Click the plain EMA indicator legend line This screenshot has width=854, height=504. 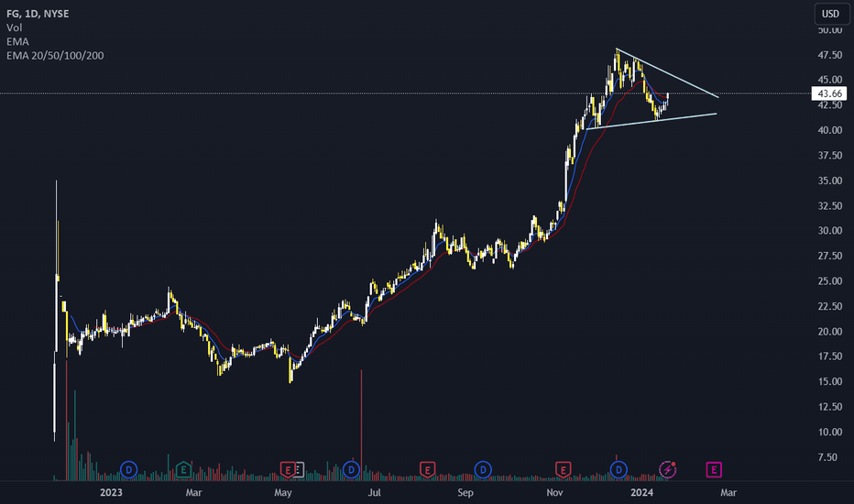(17, 41)
